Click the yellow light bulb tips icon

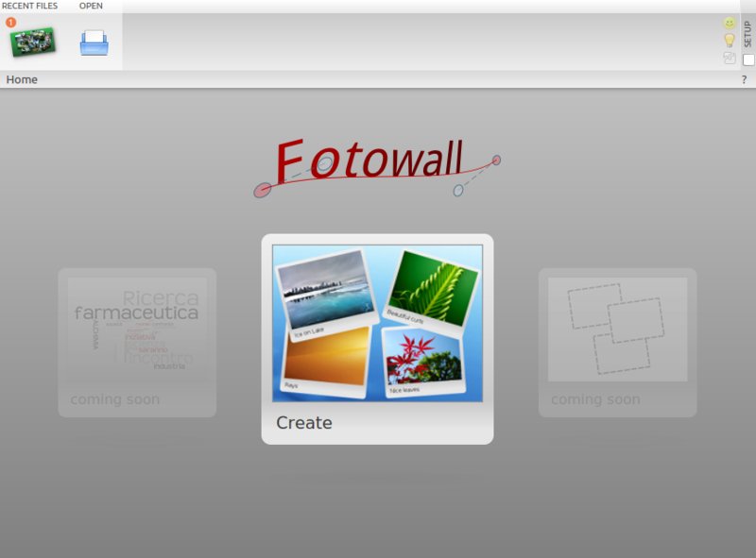coord(729,41)
